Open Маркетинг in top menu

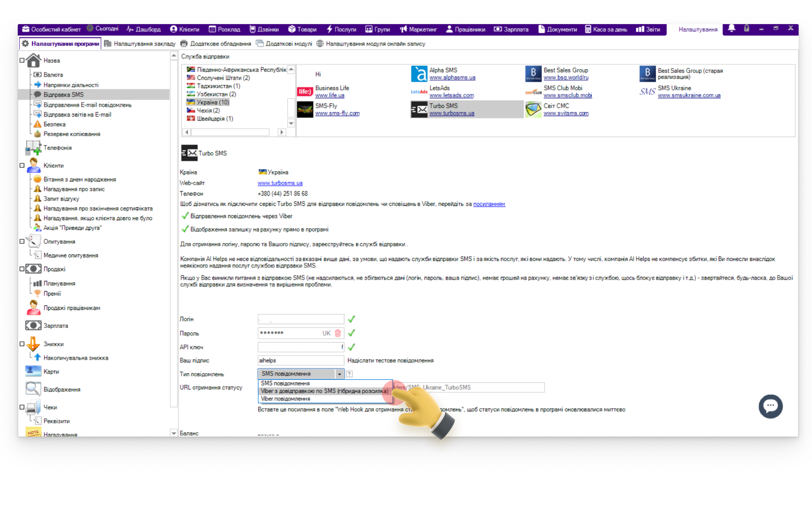(x=418, y=29)
